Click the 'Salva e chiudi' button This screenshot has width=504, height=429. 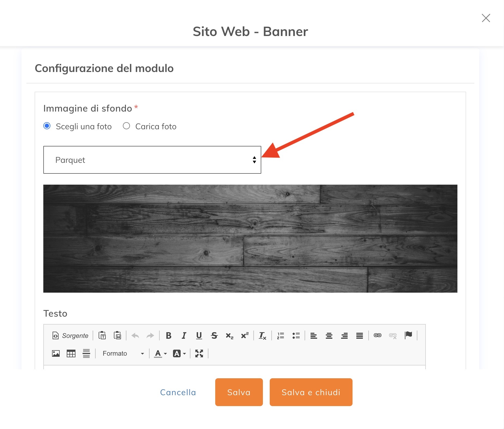click(311, 392)
